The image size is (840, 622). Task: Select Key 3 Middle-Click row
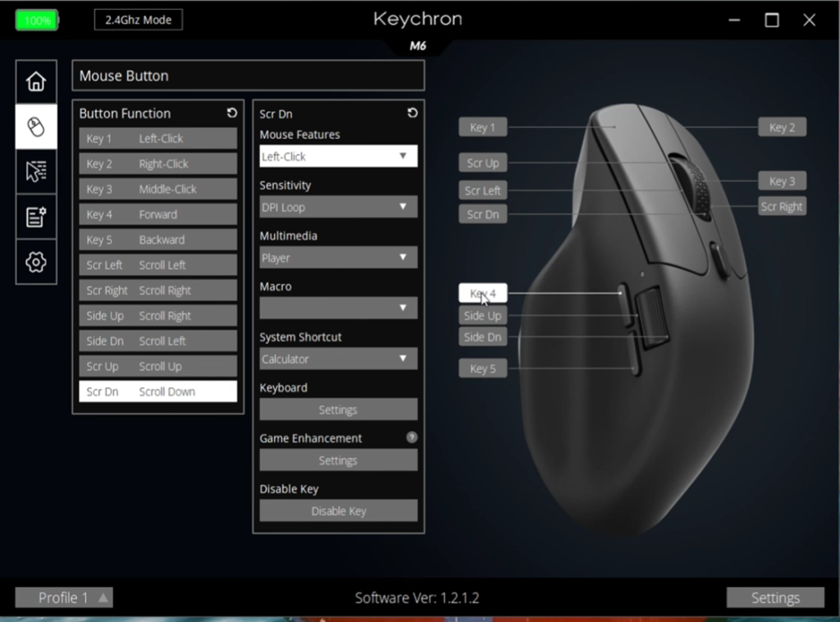[x=158, y=189]
